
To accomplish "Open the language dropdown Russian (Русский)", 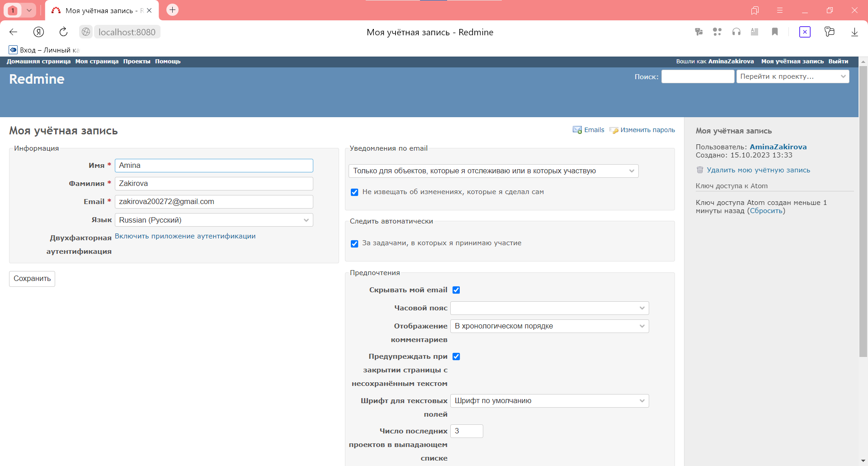I will [x=214, y=220].
